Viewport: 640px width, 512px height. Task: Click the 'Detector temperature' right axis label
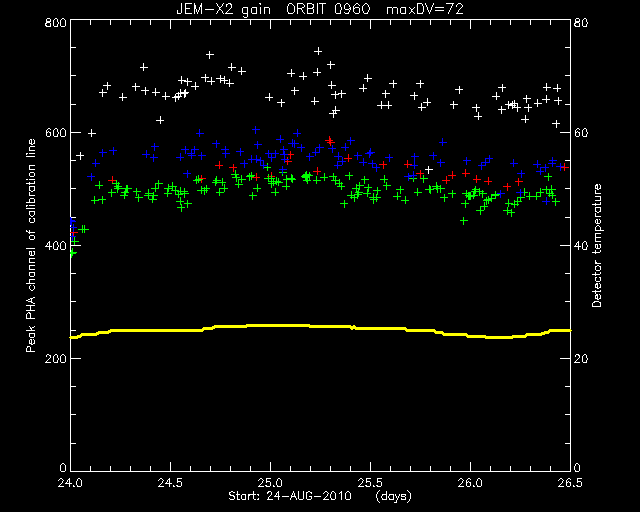click(597, 245)
